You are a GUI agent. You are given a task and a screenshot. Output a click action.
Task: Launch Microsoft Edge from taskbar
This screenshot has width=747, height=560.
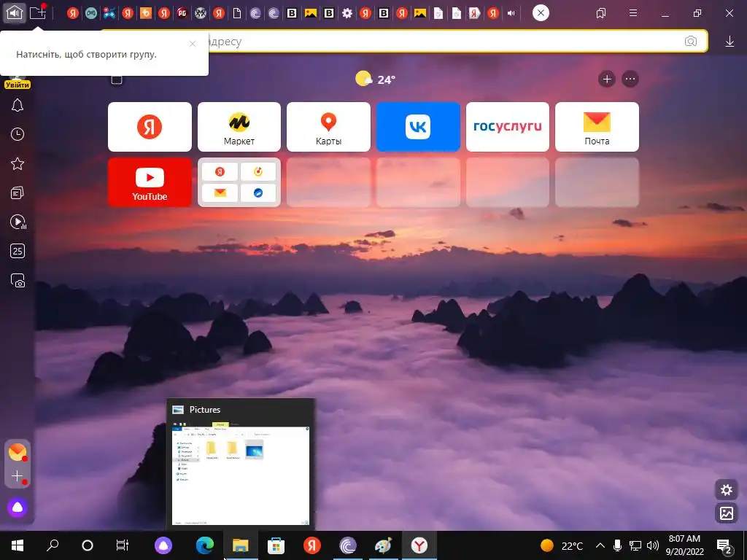click(x=205, y=545)
